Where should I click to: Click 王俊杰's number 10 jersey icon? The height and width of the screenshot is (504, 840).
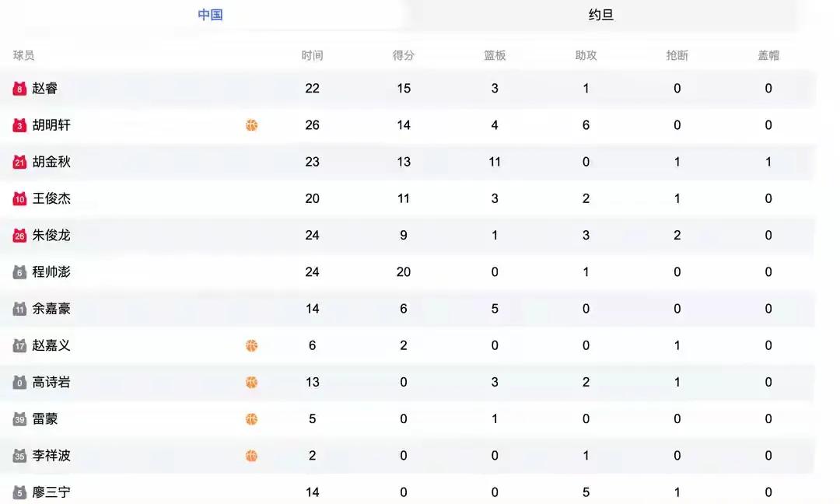[x=19, y=198]
